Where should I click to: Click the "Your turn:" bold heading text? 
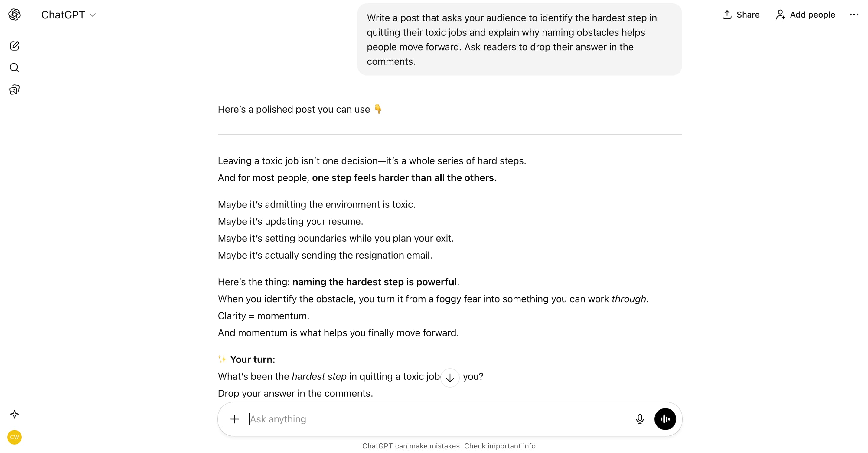(252, 359)
